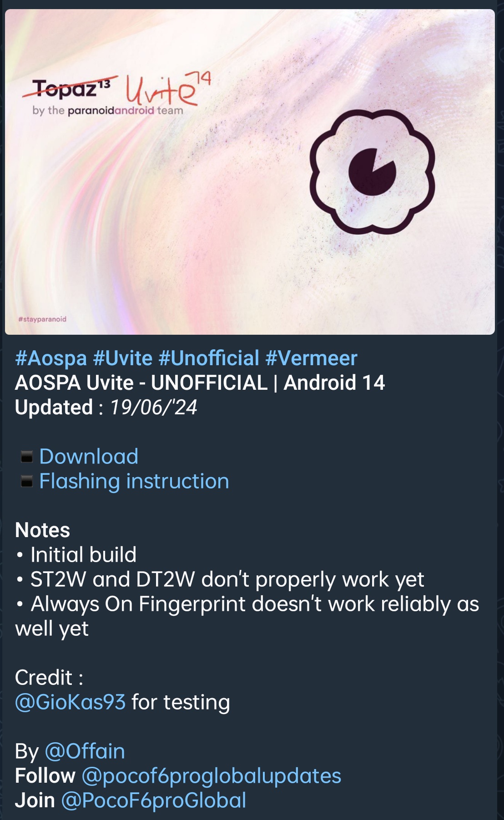Tap the Paranoid Android flower logo

click(373, 172)
